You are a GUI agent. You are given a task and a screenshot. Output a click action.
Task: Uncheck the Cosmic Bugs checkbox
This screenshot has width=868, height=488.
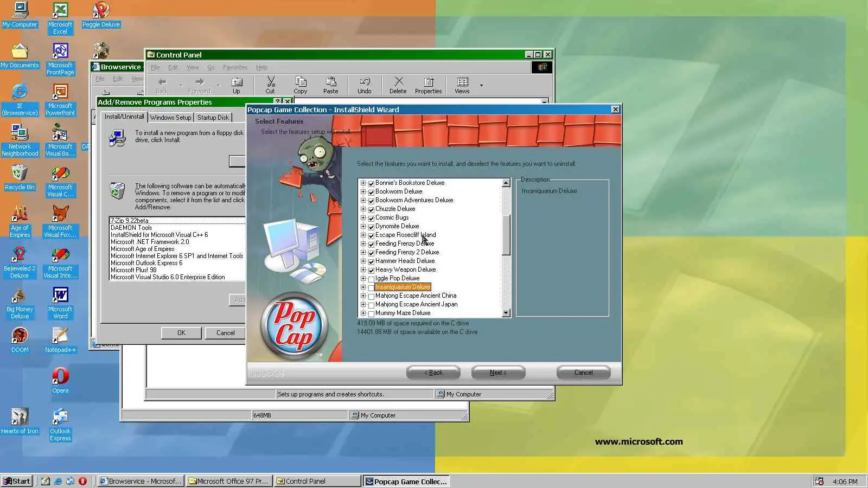pyautogui.click(x=372, y=218)
